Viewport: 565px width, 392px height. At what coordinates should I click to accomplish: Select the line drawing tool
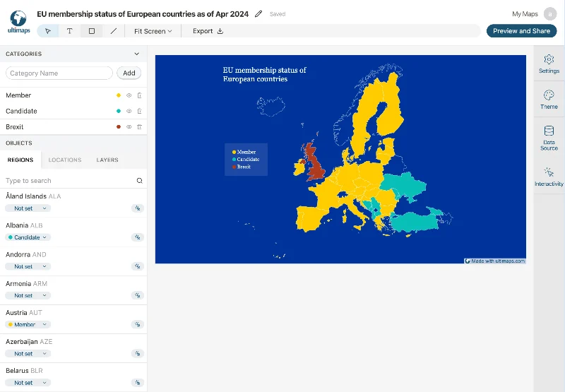coord(113,31)
